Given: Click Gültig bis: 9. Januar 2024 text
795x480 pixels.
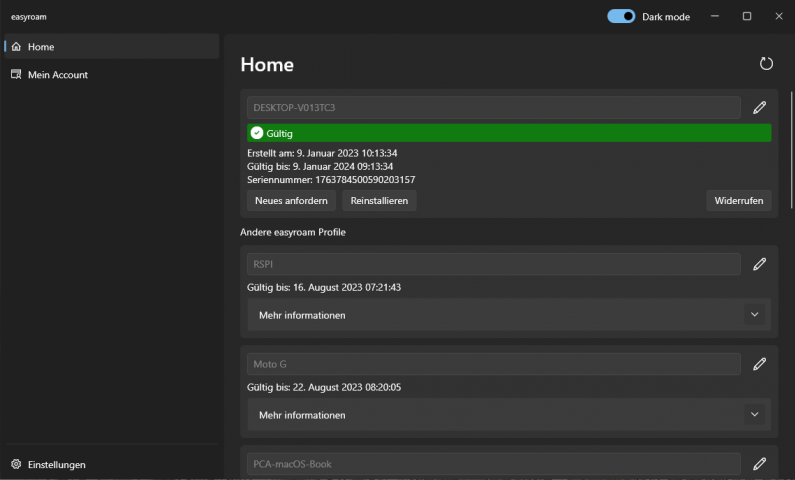Looking at the screenshot, I should [x=320, y=166].
